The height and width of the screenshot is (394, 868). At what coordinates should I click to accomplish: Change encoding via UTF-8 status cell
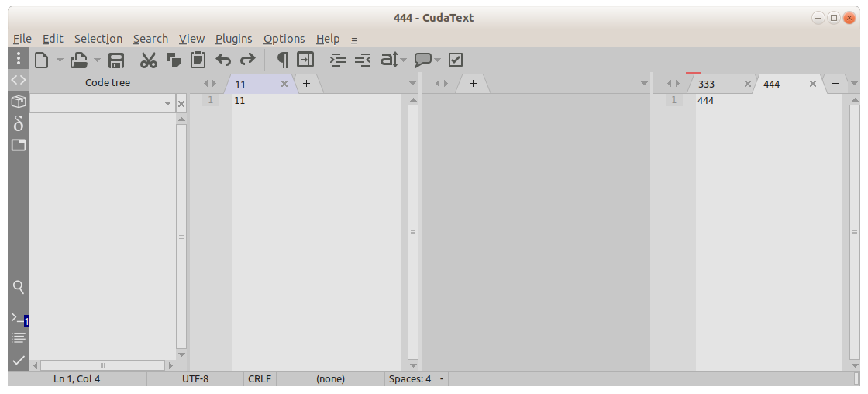(x=195, y=379)
